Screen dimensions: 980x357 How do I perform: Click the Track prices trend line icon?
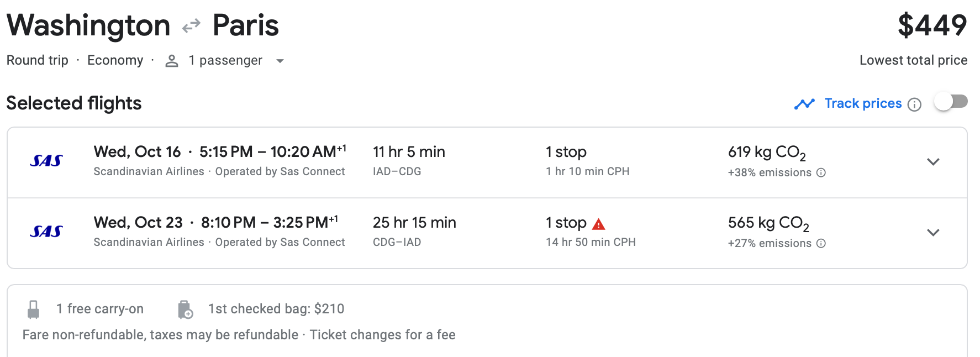[804, 104]
